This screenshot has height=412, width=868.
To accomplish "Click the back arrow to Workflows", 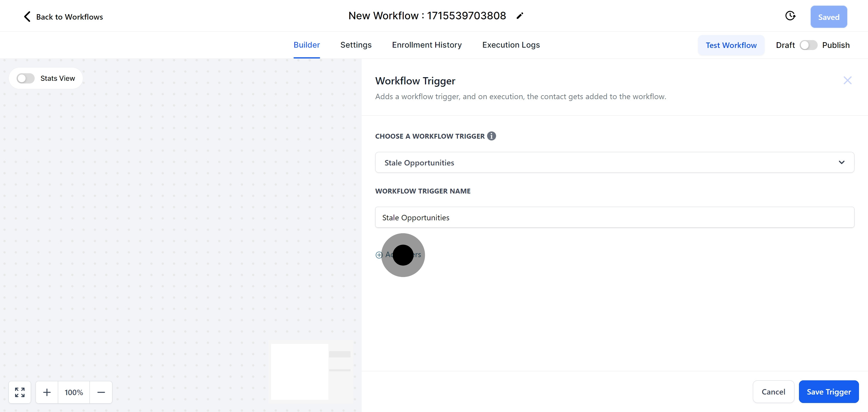I will (27, 16).
